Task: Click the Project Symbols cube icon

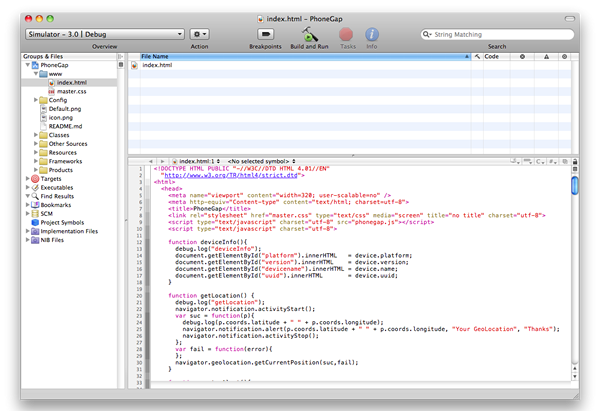Action: pos(35,222)
